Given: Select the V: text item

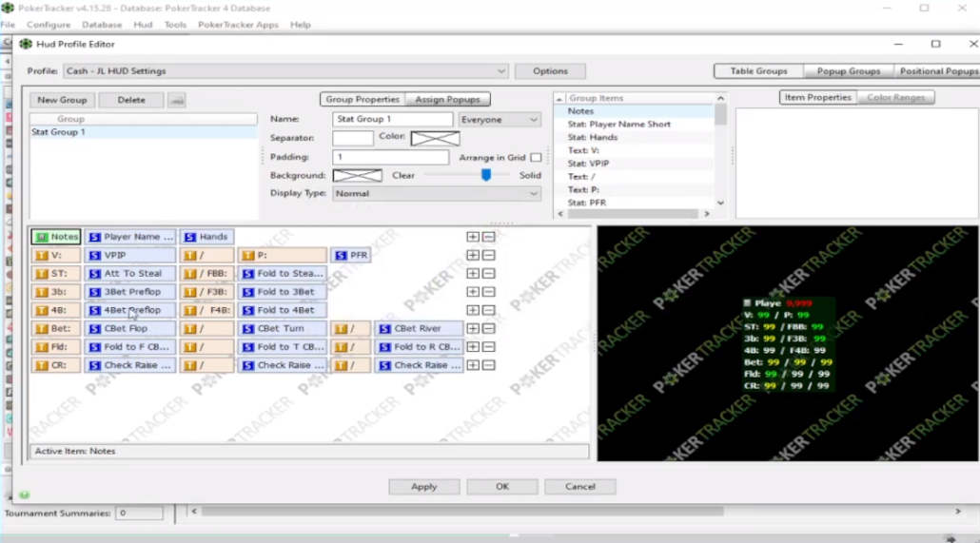Looking at the screenshot, I should pos(55,255).
